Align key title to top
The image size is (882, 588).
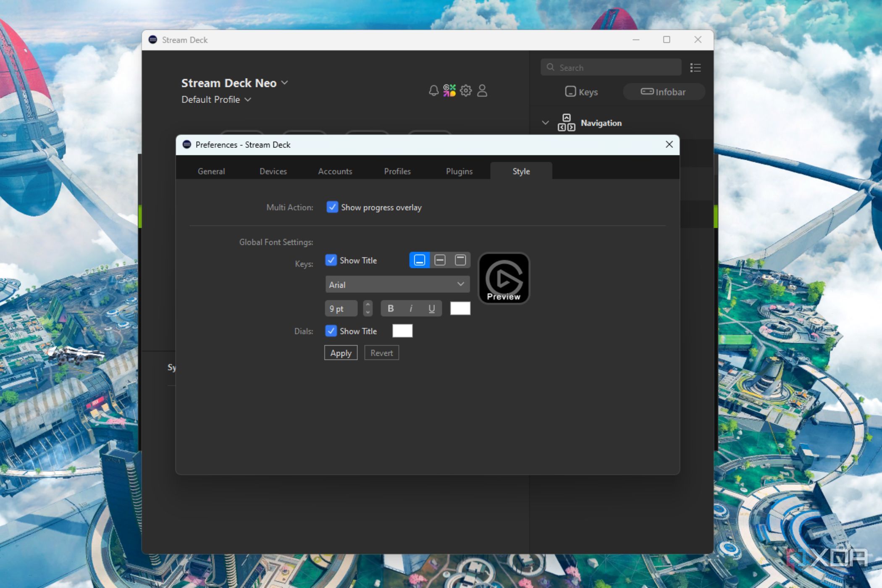pyautogui.click(x=460, y=260)
